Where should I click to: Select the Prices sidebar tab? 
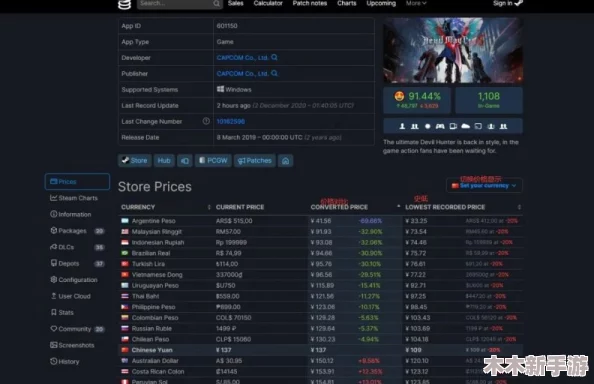pyautogui.click(x=77, y=181)
